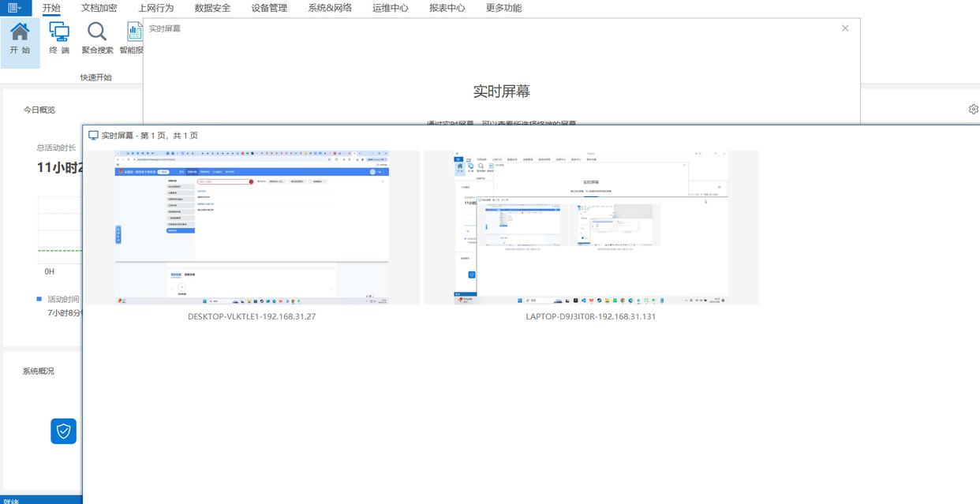The image size is (980, 504).
Task: Open the 智能报表 report icon
Action: (x=134, y=32)
